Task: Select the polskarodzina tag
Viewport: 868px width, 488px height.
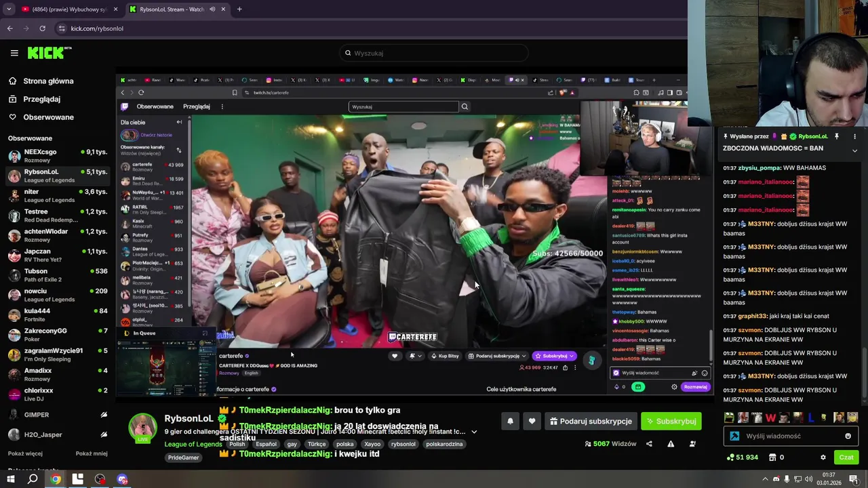Action: click(444, 445)
